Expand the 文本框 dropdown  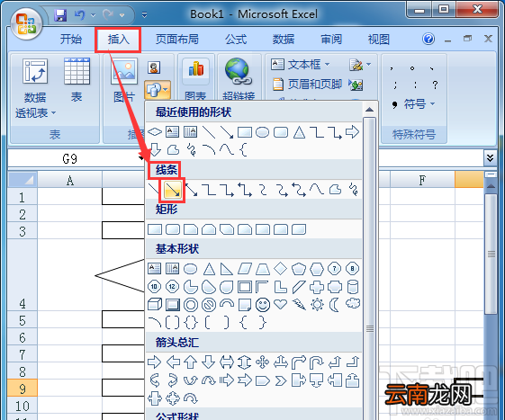tap(328, 64)
